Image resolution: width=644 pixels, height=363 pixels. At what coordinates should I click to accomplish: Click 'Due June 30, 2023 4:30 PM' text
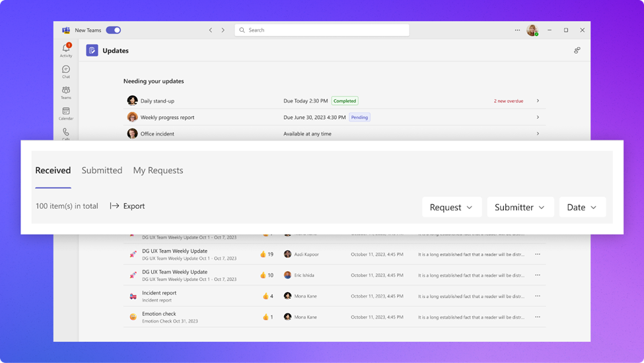click(314, 117)
